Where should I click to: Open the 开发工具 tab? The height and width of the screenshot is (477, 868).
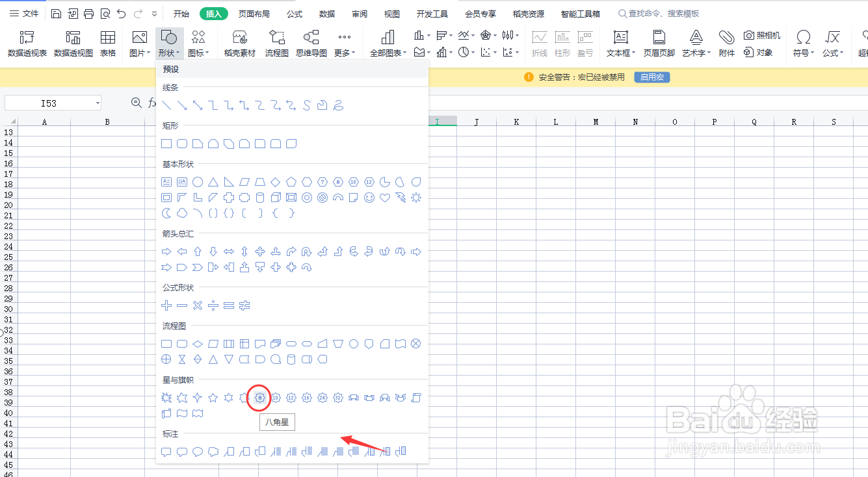[432, 14]
